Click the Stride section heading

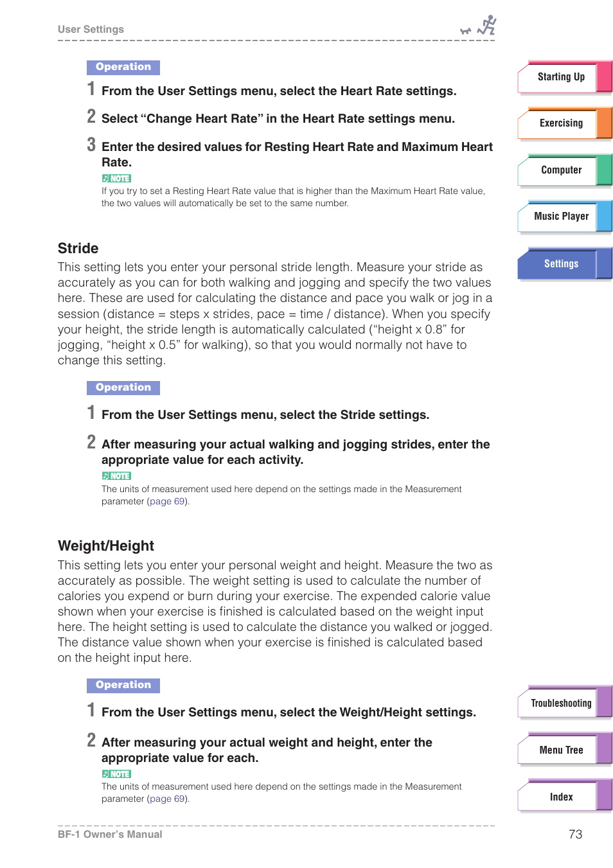[78, 249]
